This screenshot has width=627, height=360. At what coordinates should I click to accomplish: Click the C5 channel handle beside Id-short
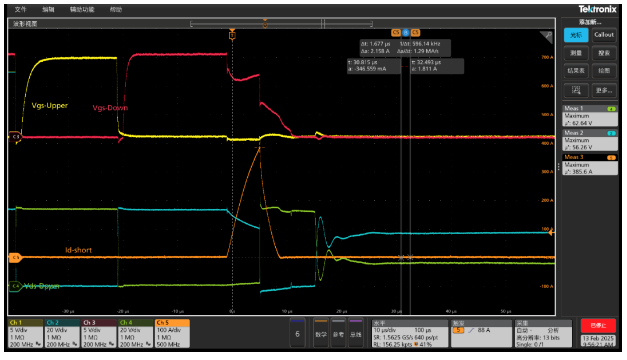[x=15, y=257]
